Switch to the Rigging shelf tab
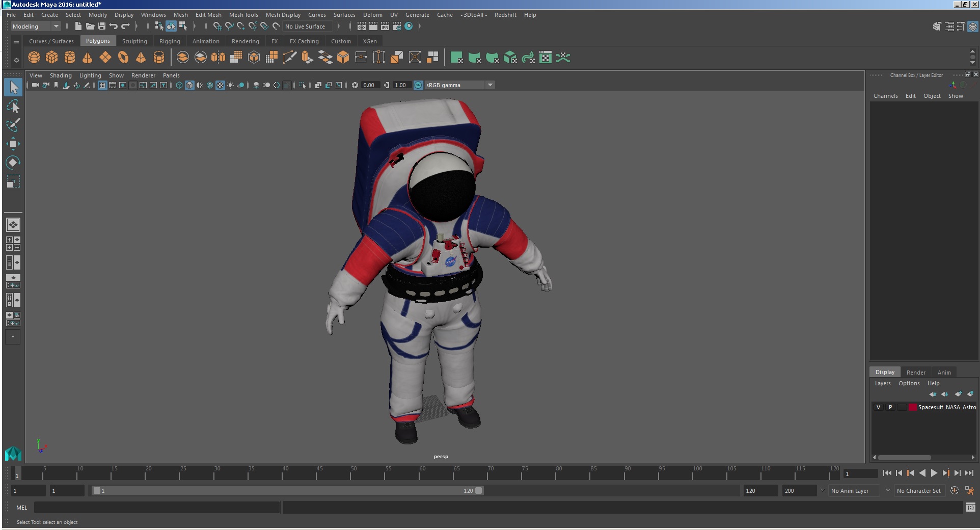Viewport: 980px width, 530px height. click(x=170, y=41)
